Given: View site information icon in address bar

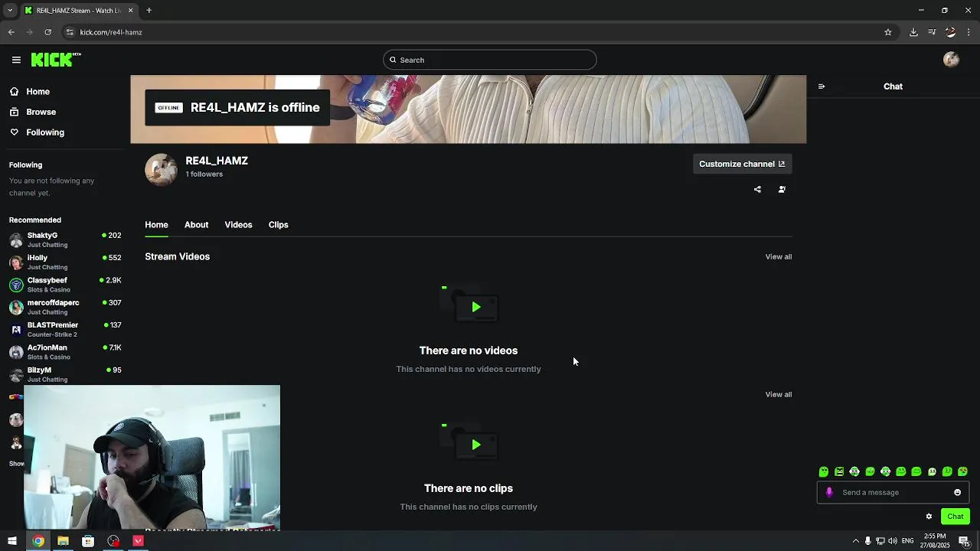Looking at the screenshot, I should coord(70,32).
